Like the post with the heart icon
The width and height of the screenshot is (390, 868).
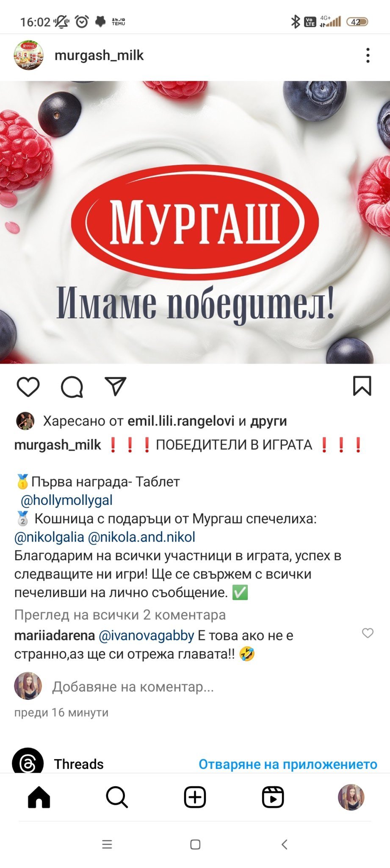click(x=28, y=386)
